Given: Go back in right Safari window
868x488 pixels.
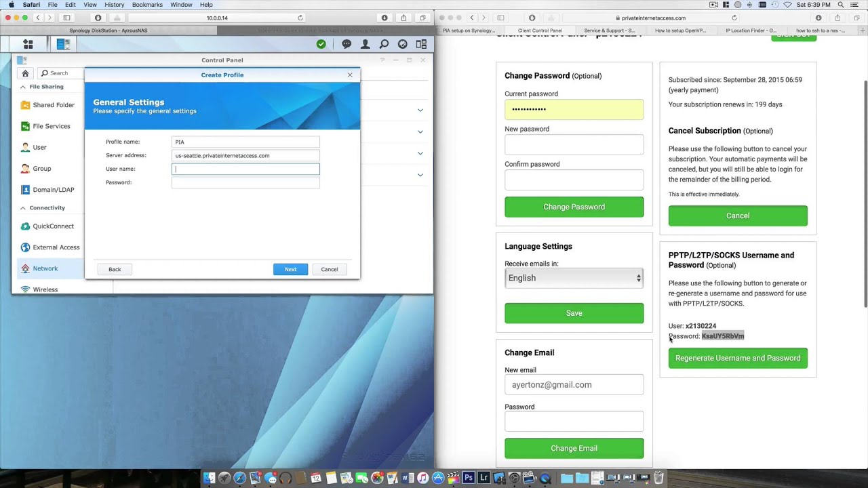Looking at the screenshot, I should 472,18.
